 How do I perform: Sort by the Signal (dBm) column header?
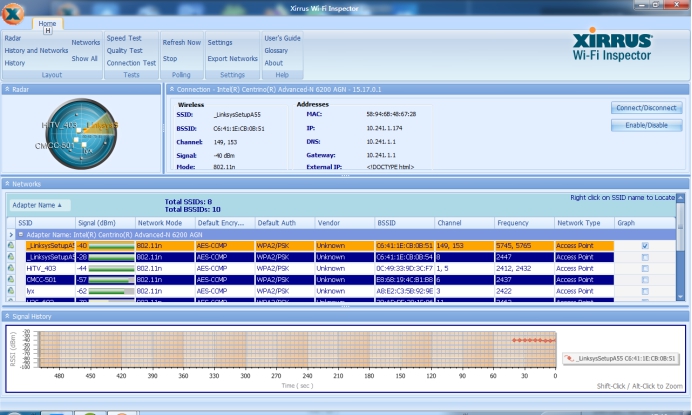click(x=99, y=222)
